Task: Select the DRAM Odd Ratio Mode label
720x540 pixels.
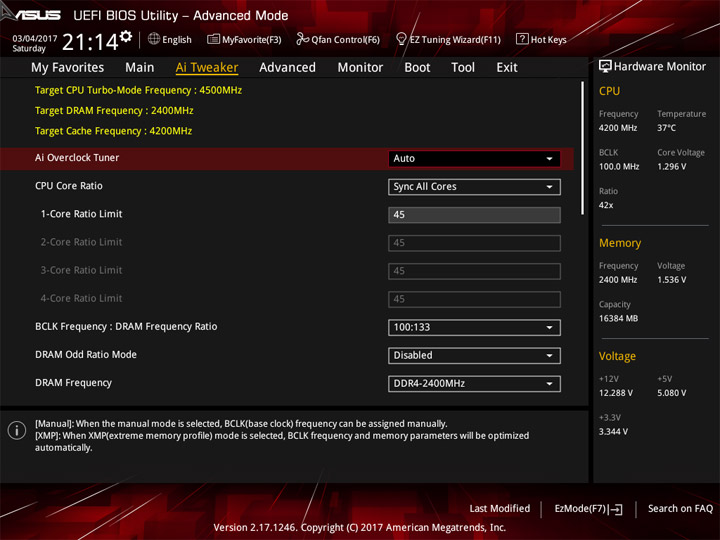Action: click(86, 354)
